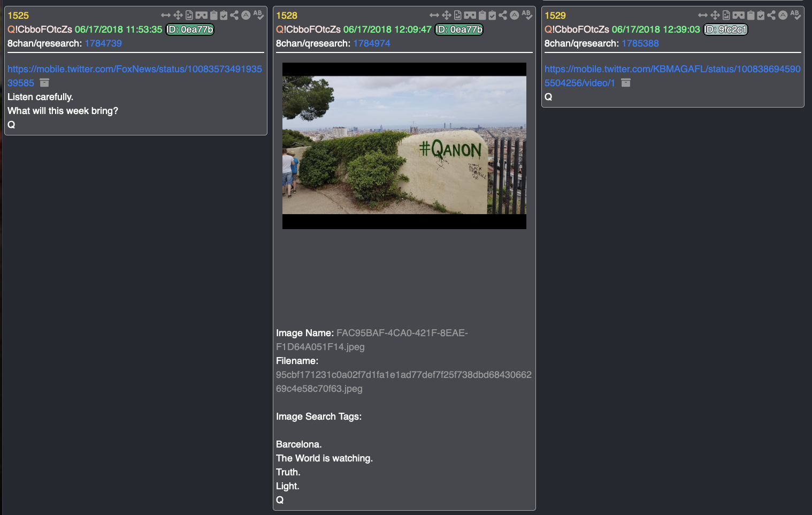Click the move cross-arrows icon on post 1529

click(715, 16)
